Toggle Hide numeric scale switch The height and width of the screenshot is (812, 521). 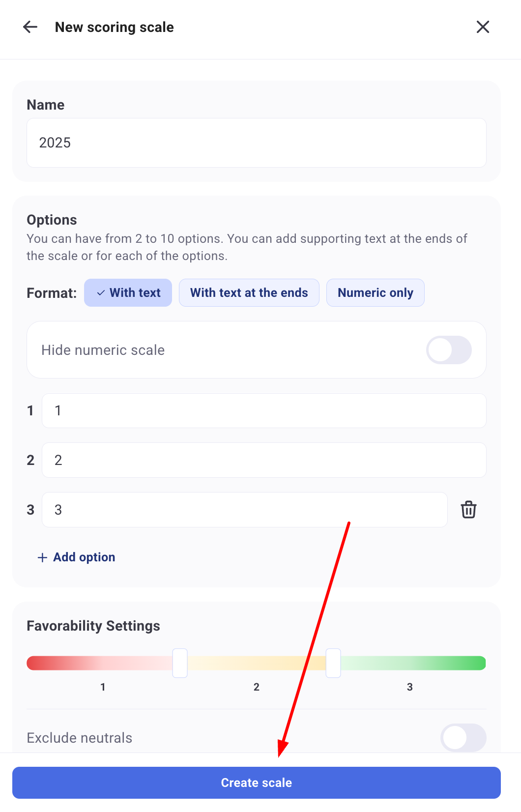(448, 350)
